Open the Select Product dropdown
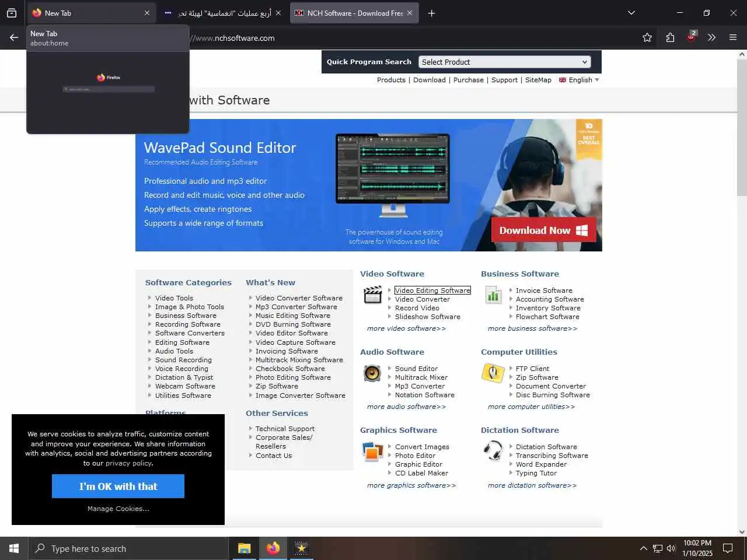Screen dimensions: 747x560 point(504,62)
